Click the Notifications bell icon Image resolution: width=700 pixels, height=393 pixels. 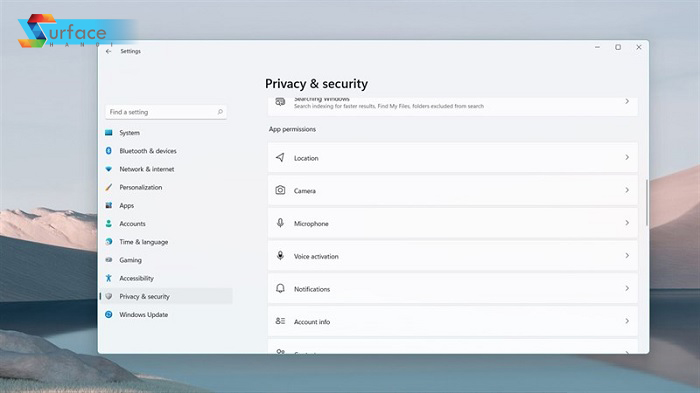(x=280, y=288)
